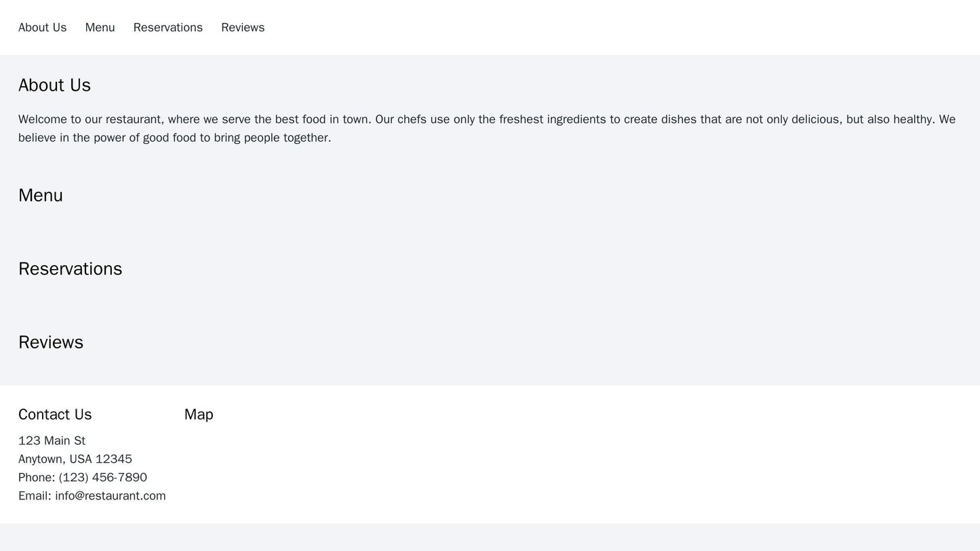Click blank space right of Reviews nav link
Viewport: 980px width, 551px height.
click(x=610, y=27)
